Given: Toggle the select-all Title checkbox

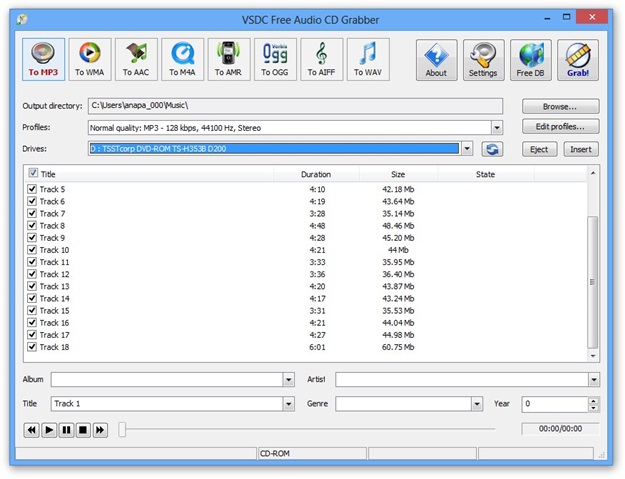Looking at the screenshot, I should point(33,173).
